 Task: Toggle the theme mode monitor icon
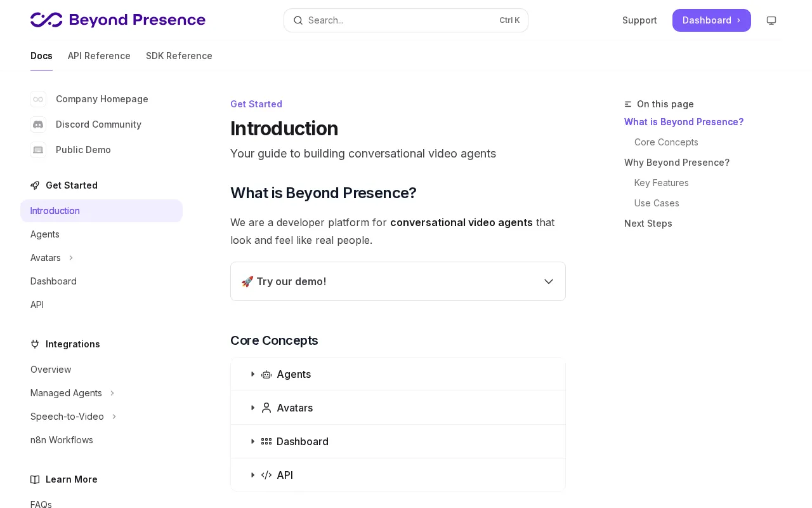click(771, 20)
